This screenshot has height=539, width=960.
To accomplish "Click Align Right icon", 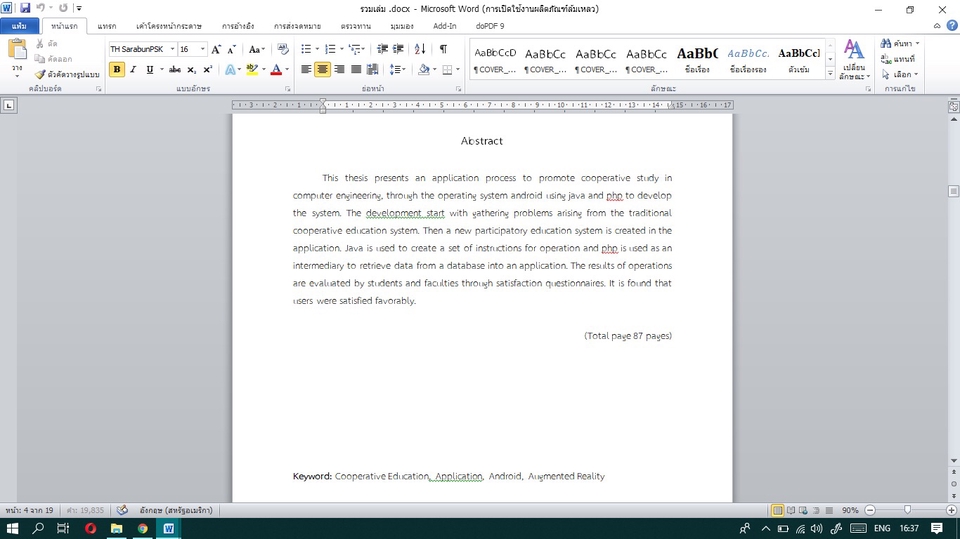I will coord(339,69).
